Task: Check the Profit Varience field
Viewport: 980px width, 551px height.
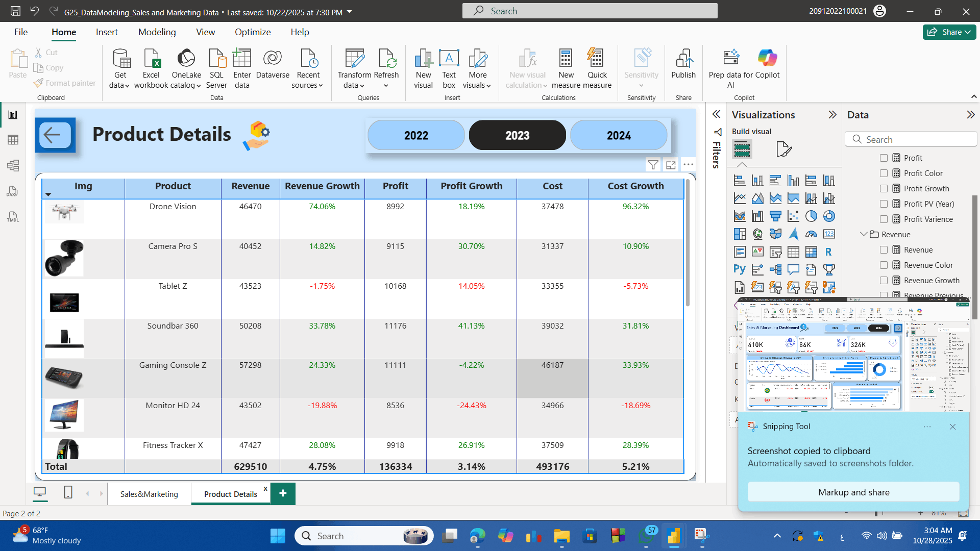Action: 884,219
